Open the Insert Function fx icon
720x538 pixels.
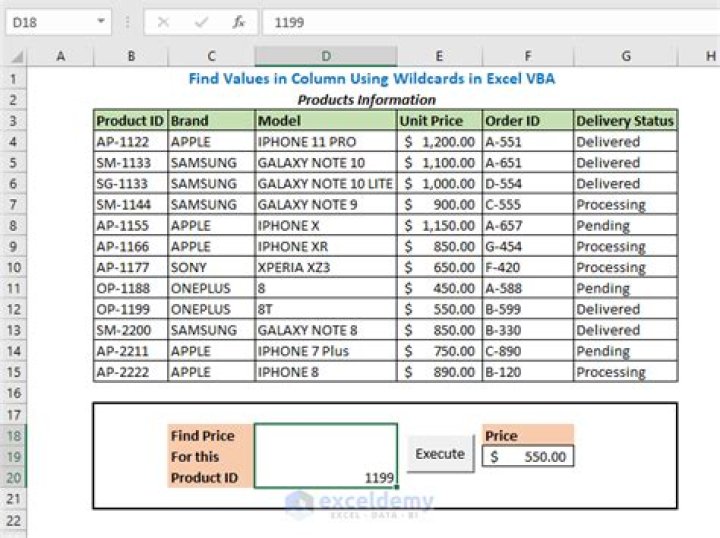pyautogui.click(x=239, y=22)
